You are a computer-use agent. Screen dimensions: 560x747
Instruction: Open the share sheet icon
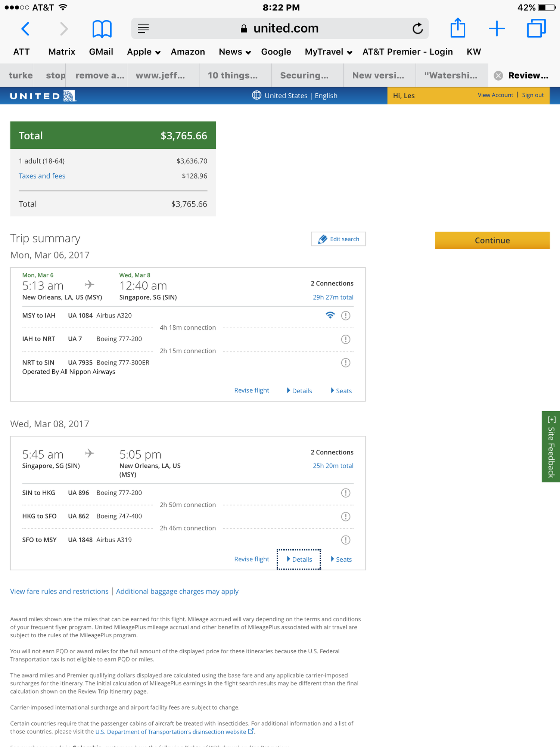pos(458,28)
